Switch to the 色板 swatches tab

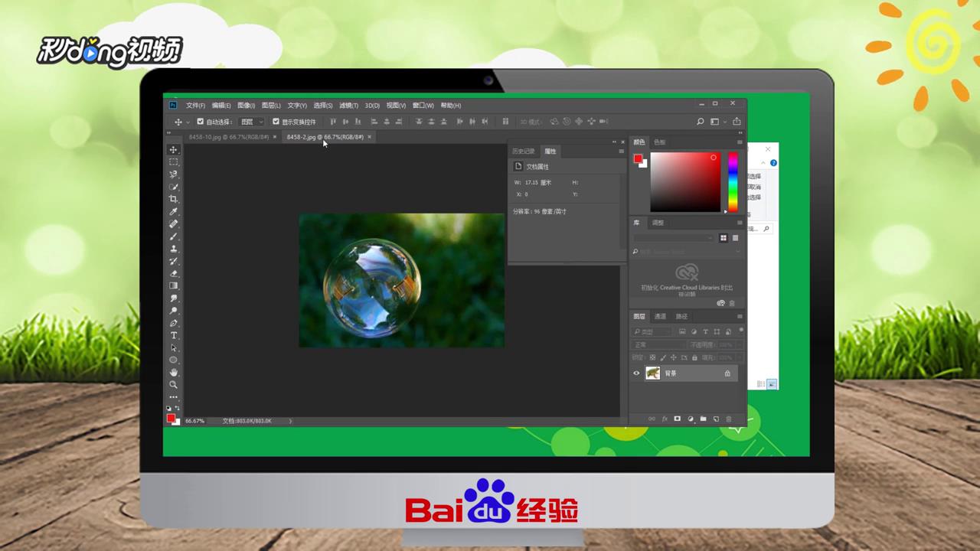tap(659, 142)
